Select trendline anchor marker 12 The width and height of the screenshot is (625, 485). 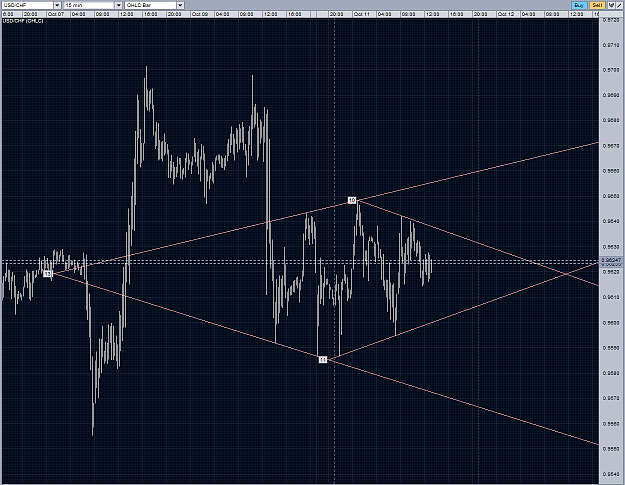click(47, 274)
